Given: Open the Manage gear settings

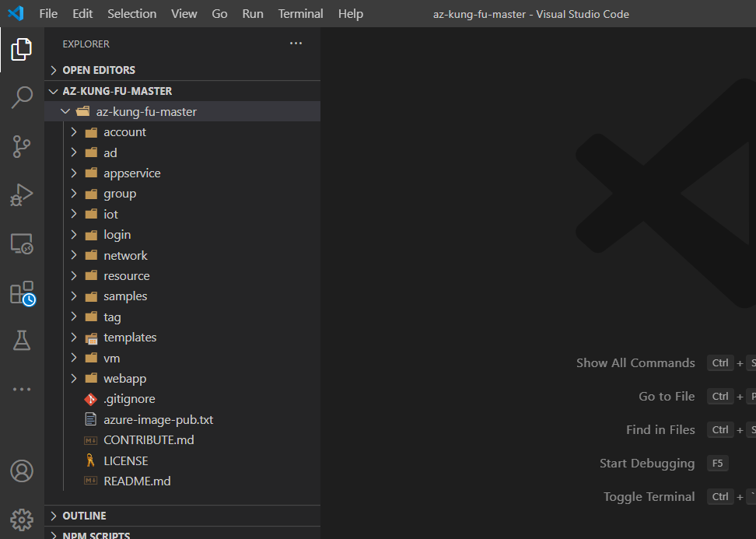Looking at the screenshot, I should (x=22, y=519).
